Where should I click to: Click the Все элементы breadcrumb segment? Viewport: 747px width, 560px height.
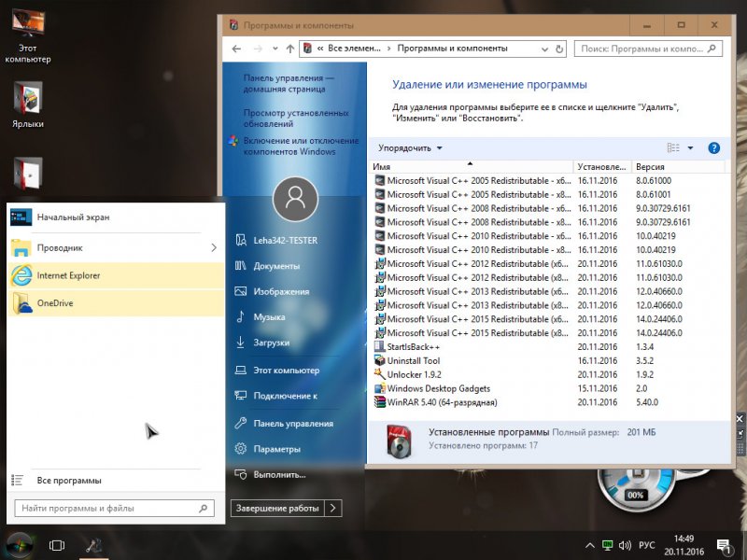coord(355,49)
